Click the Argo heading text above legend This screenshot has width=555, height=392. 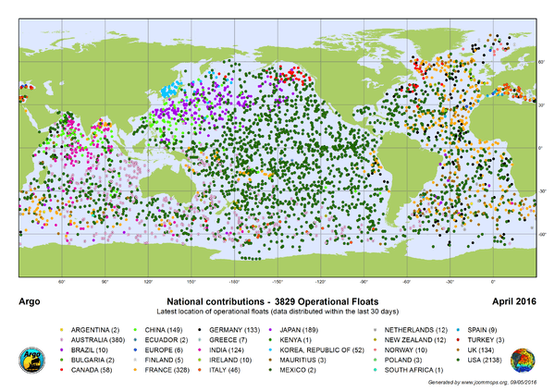pos(31,302)
